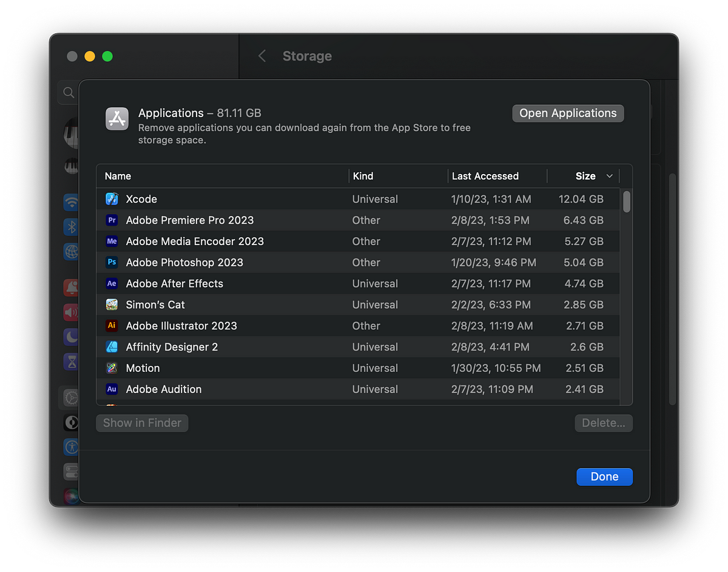Select the Motion app icon
Screen dimensions: 728x572
click(x=112, y=368)
